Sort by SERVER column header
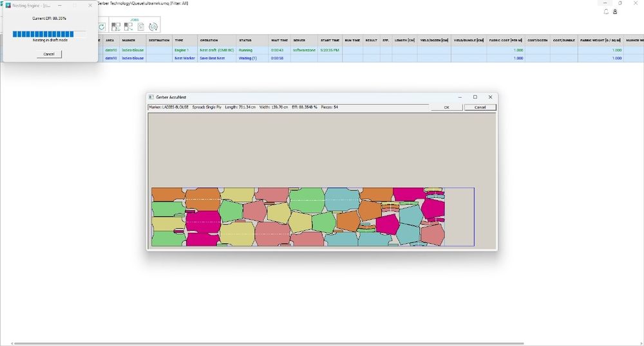 point(304,40)
